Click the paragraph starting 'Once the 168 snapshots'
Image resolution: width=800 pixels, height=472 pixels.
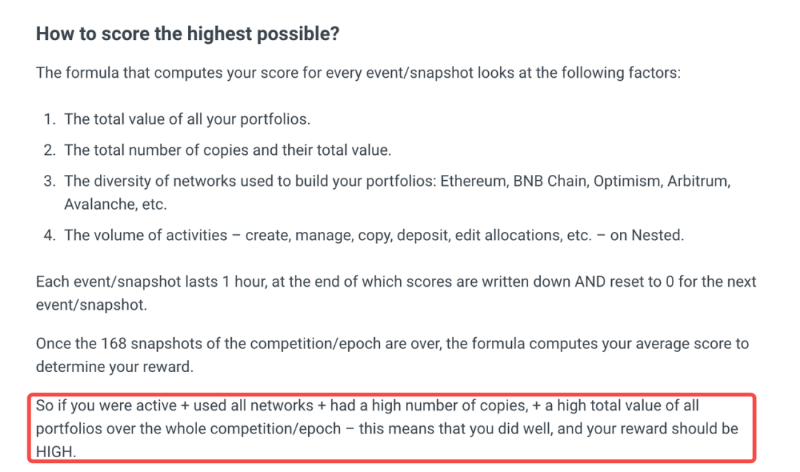tap(392, 355)
